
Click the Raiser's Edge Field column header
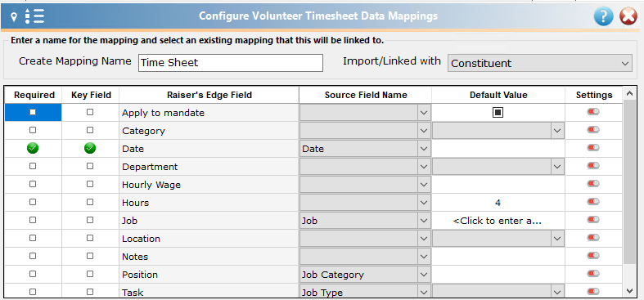pos(209,95)
